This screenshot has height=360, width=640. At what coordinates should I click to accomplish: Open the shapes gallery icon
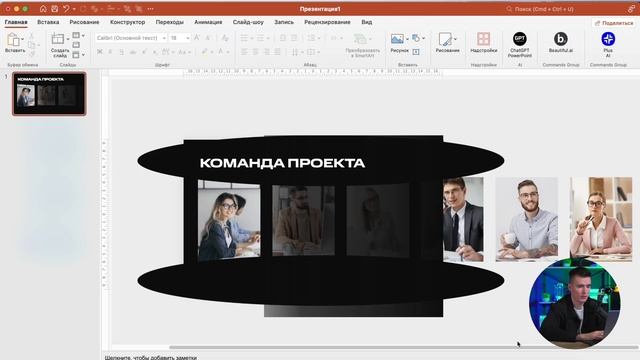pos(416,38)
